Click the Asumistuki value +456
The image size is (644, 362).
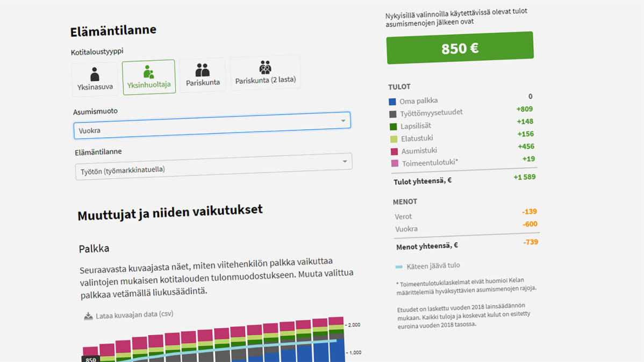click(526, 147)
